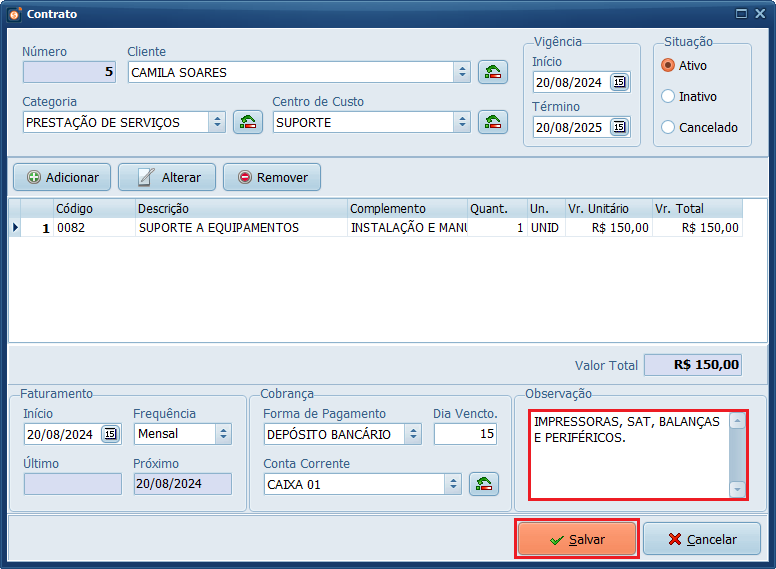
Task: Expand the Frequência dropdown
Action: (223, 434)
